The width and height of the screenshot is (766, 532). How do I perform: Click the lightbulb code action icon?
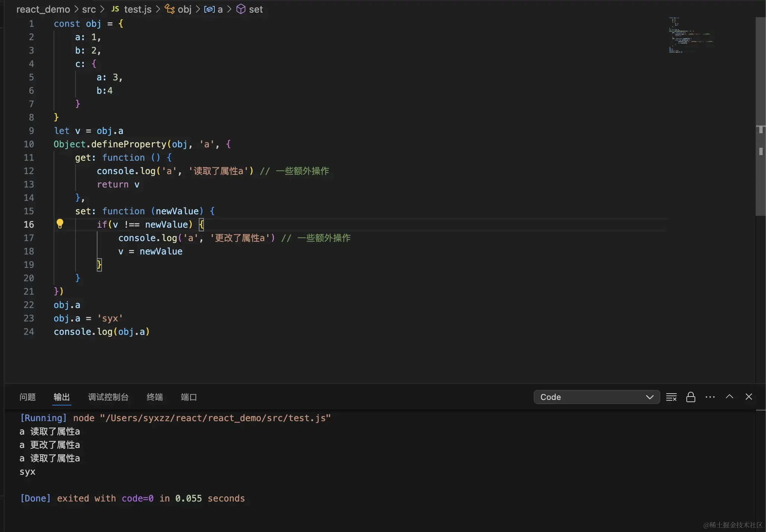60,224
